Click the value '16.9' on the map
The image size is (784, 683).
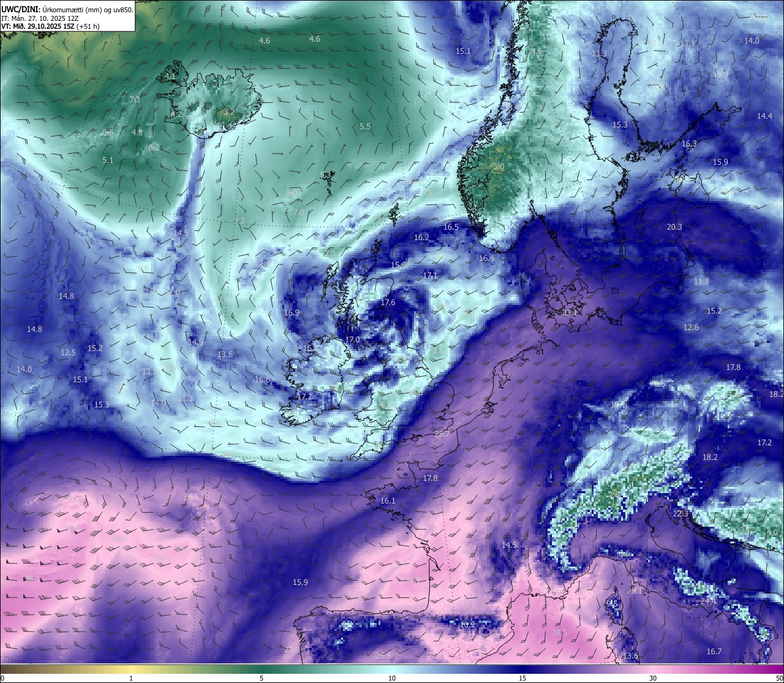tap(292, 312)
